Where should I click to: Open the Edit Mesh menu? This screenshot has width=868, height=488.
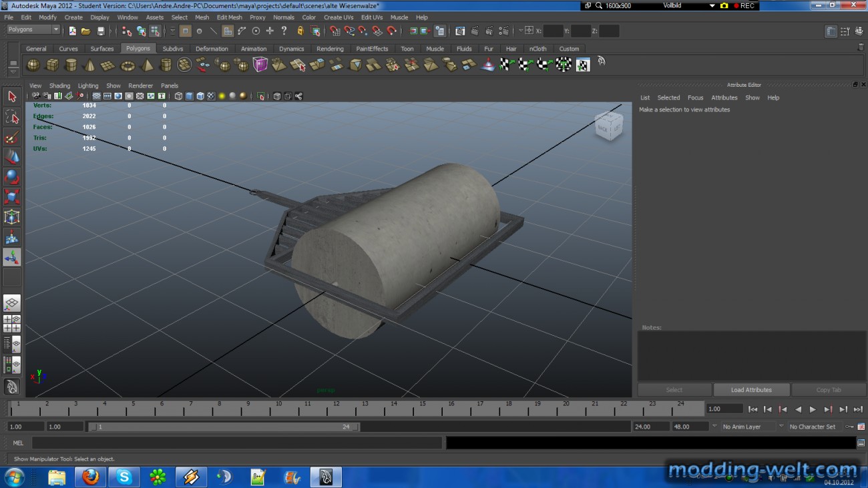(x=229, y=17)
